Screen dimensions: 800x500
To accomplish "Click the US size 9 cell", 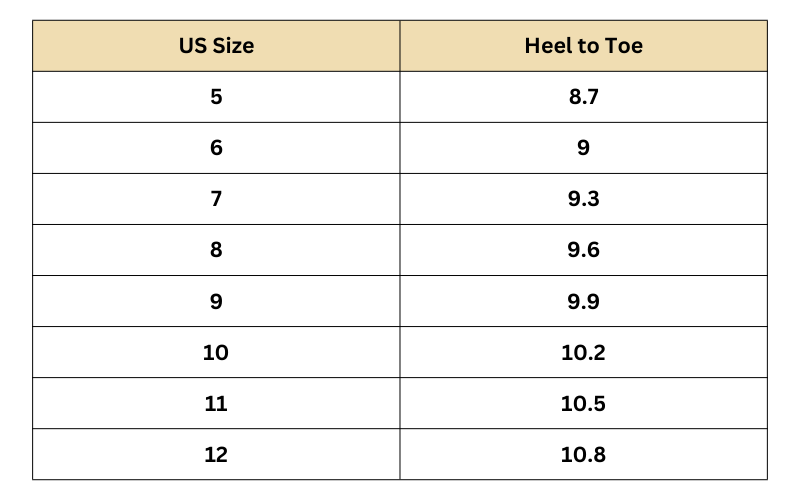I will coord(216,301).
